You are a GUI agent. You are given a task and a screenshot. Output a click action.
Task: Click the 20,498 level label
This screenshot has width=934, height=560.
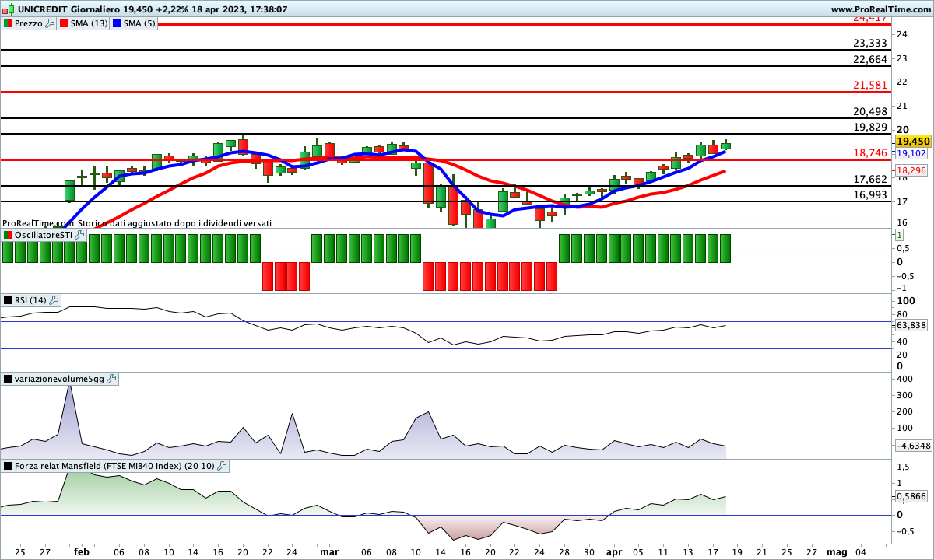(x=870, y=111)
